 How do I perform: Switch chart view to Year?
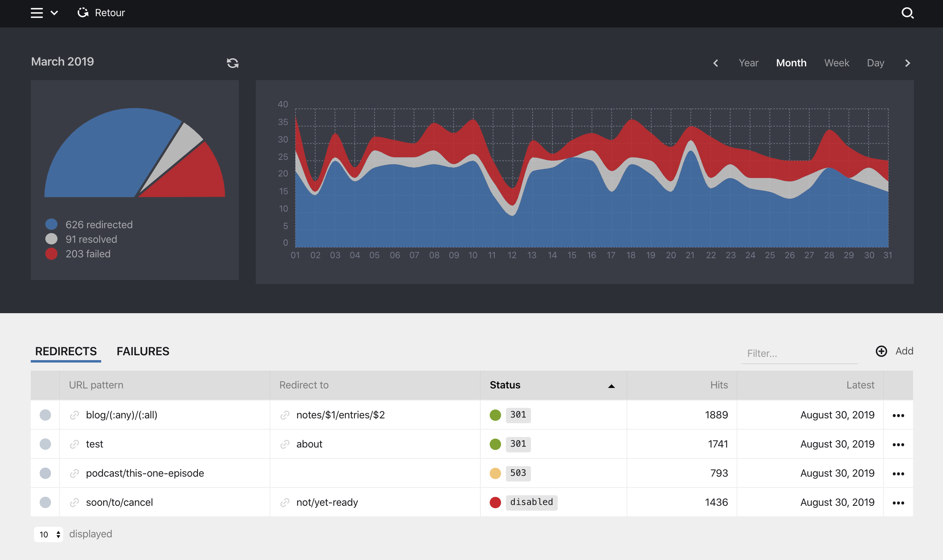[x=748, y=63]
